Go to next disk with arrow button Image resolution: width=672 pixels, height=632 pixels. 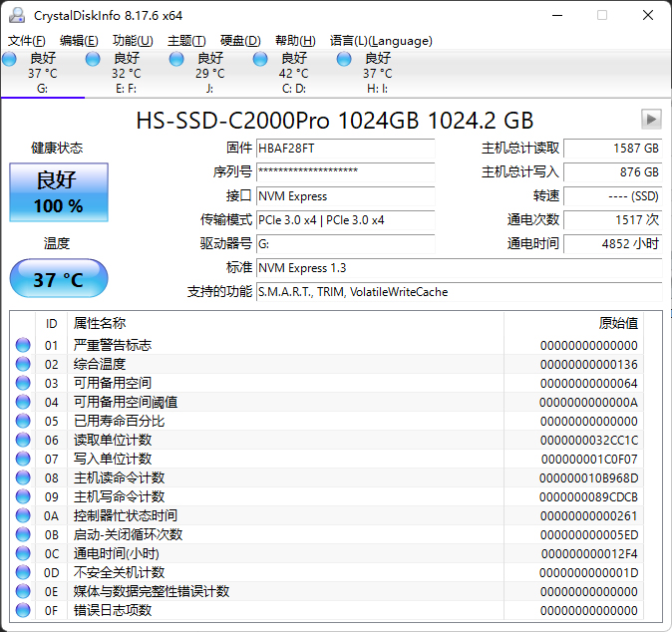[651, 119]
